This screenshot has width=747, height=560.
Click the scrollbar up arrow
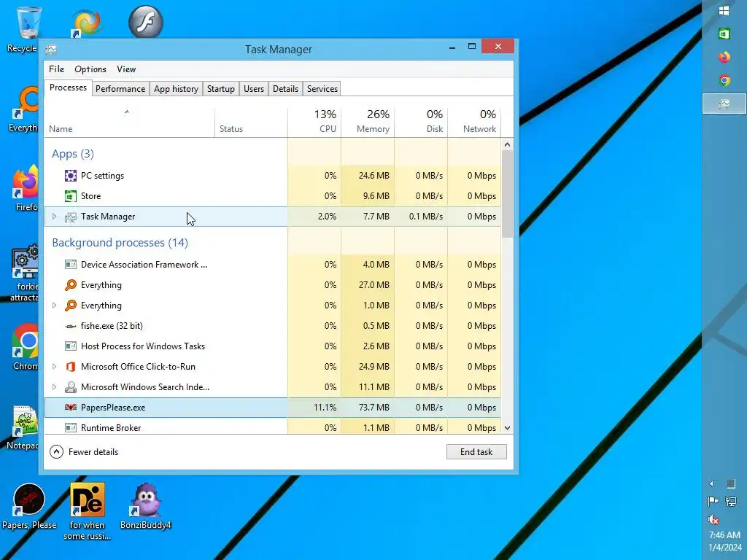[x=508, y=144]
